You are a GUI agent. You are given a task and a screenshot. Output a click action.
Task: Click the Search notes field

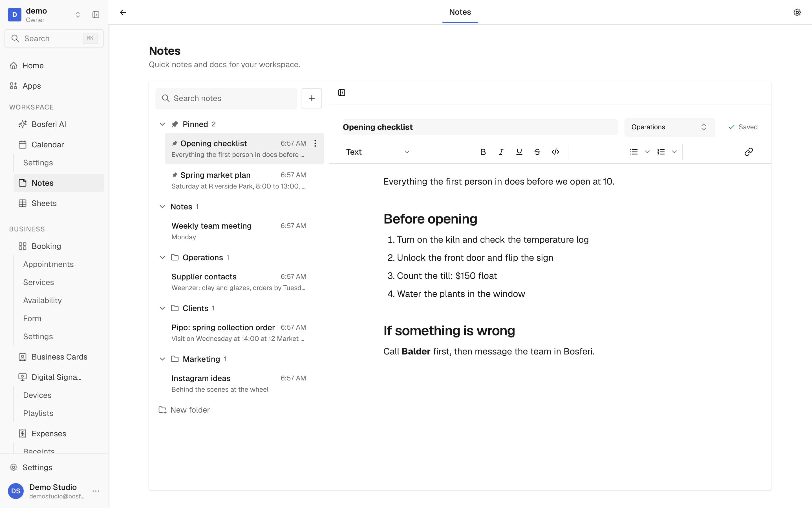(226, 98)
